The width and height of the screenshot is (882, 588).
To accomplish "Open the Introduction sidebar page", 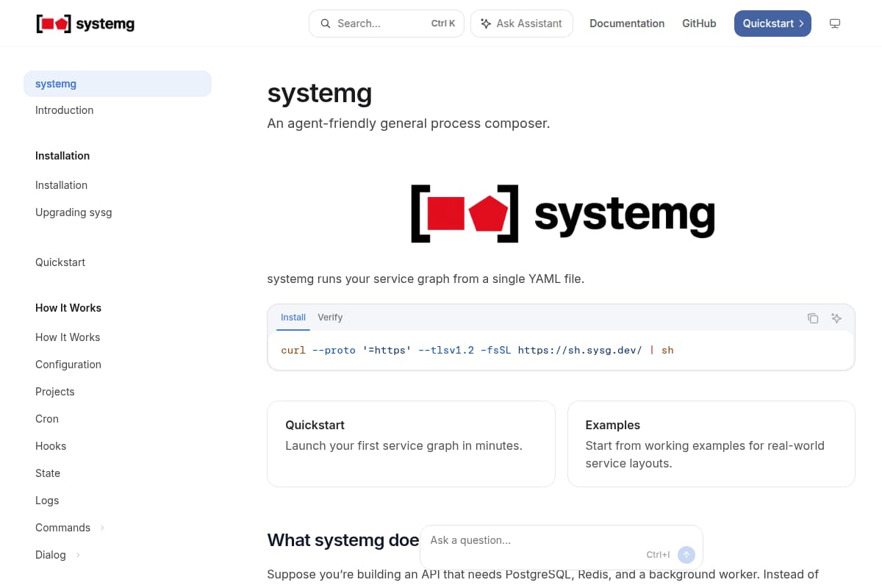I will [118, 110].
